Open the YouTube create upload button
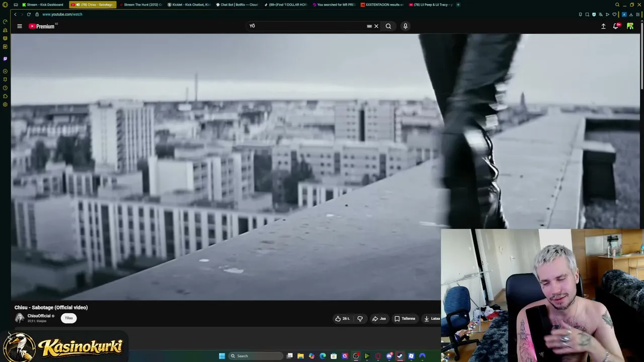The width and height of the screenshot is (644, 362). pyautogui.click(x=603, y=26)
